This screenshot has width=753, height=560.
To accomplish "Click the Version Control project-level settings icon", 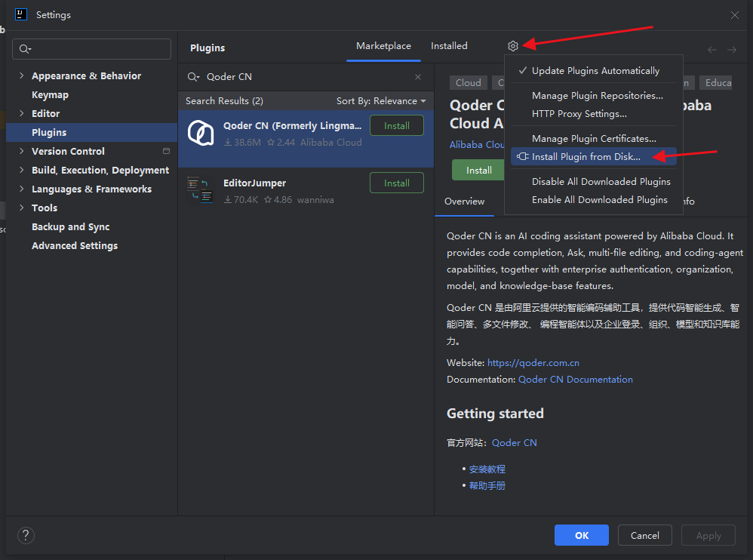I will [x=166, y=151].
